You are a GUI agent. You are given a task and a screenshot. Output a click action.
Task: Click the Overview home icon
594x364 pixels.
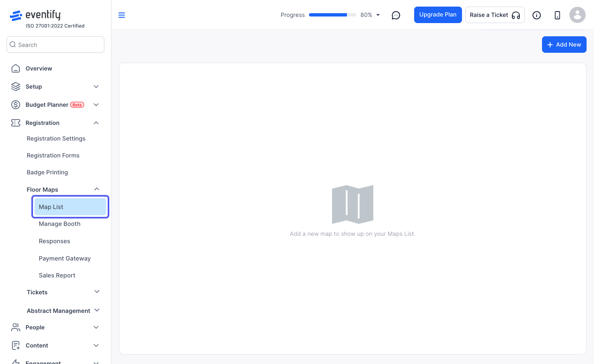(x=16, y=68)
